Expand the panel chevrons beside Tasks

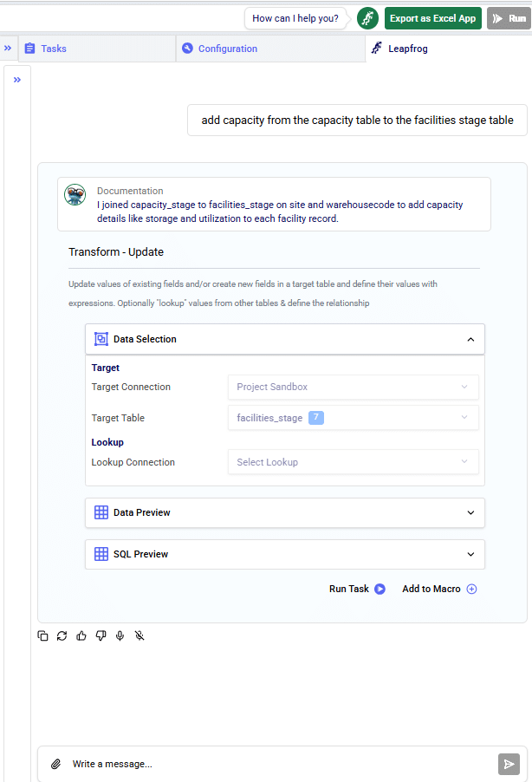[8, 49]
